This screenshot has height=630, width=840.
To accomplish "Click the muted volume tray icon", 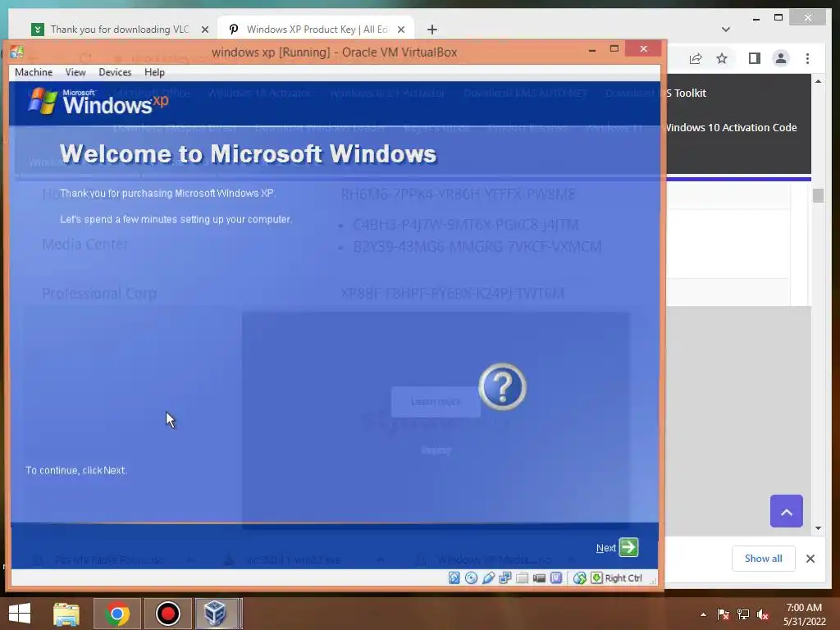I will (762, 614).
